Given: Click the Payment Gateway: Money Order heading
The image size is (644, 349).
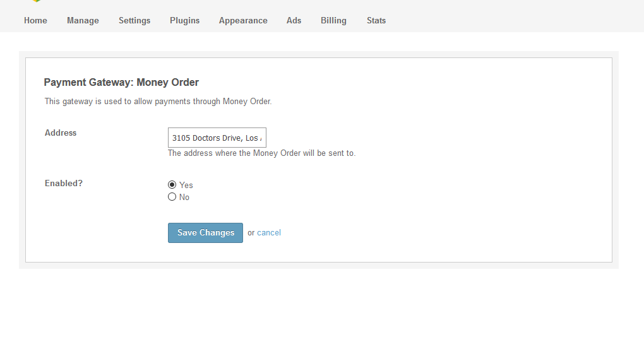Looking at the screenshot, I should [121, 82].
